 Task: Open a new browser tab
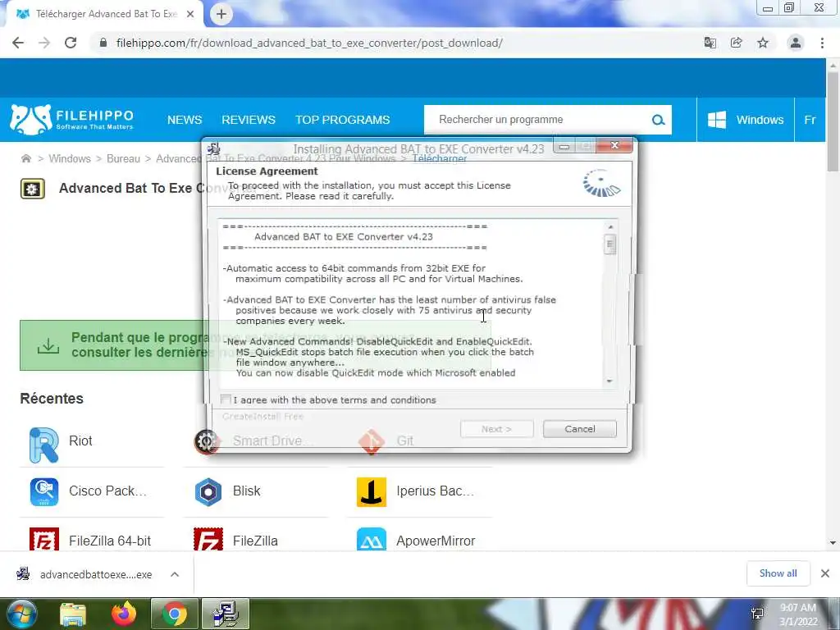pyautogui.click(x=221, y=14)
